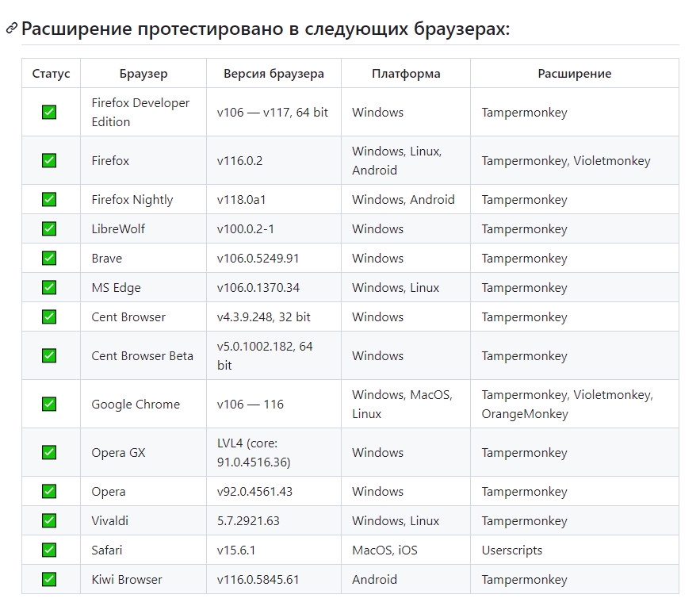Click the 'Windows, Linux, Android' platform cell
700x606 pixels.
pos(406,160)
